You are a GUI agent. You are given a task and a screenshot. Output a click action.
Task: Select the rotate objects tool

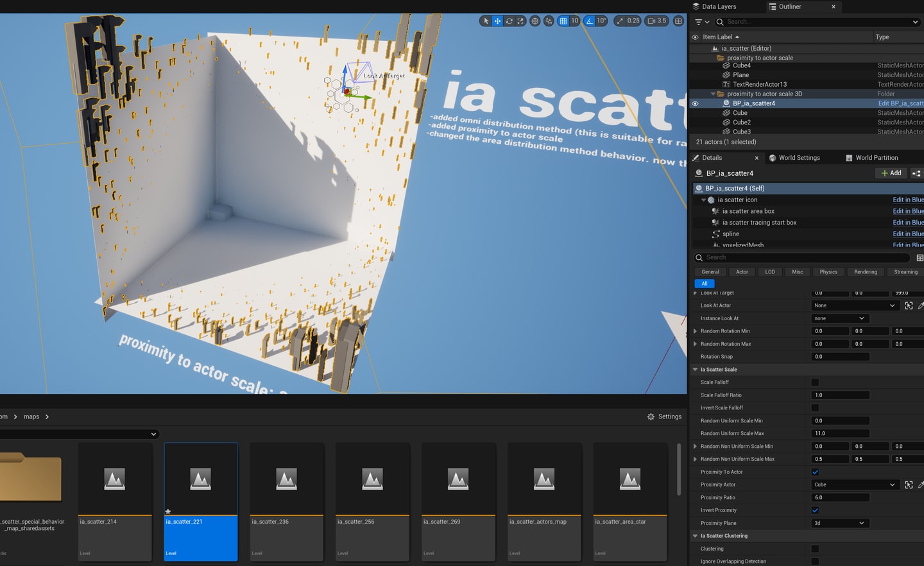509,21
